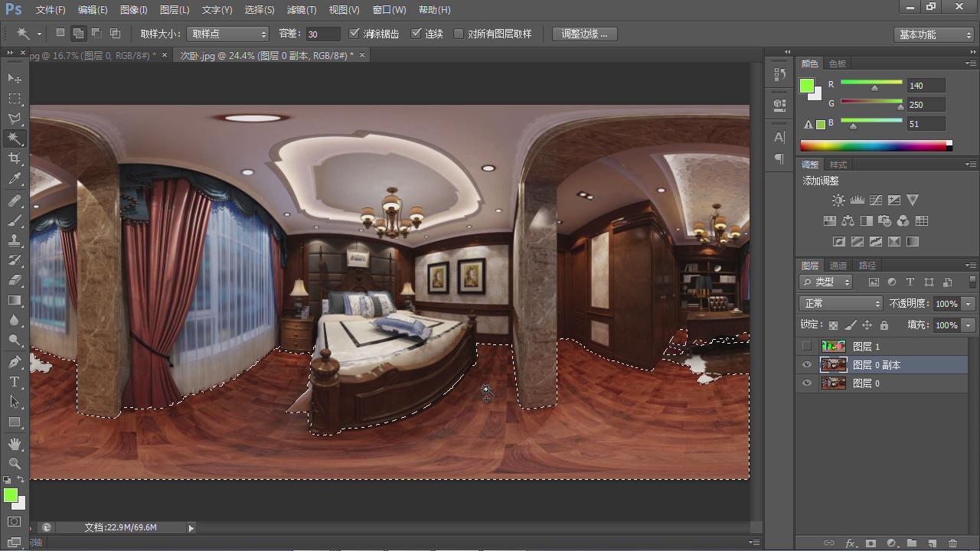Image resolution: width=980 pixels, height=551 pixels.
Task: Switch to the 样式 styles tab
Action: pyautogui.click(x=838, y=165)
